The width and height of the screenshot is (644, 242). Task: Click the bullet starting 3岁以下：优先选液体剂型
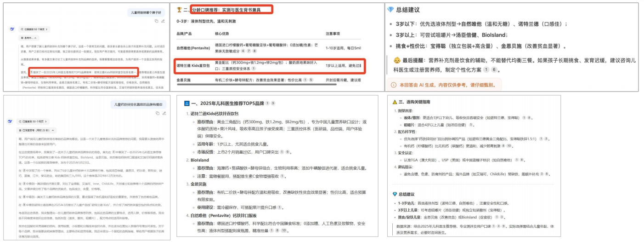481,24
